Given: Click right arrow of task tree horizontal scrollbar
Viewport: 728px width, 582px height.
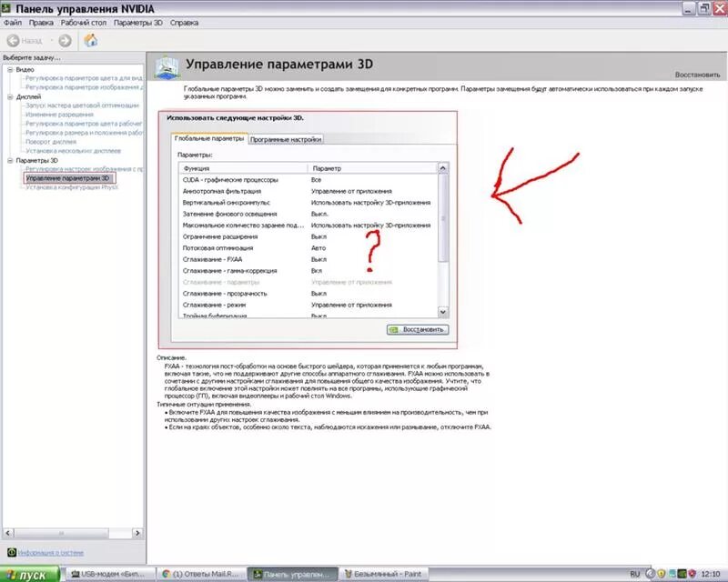Looking at the screenshot, I should point(137,533).
